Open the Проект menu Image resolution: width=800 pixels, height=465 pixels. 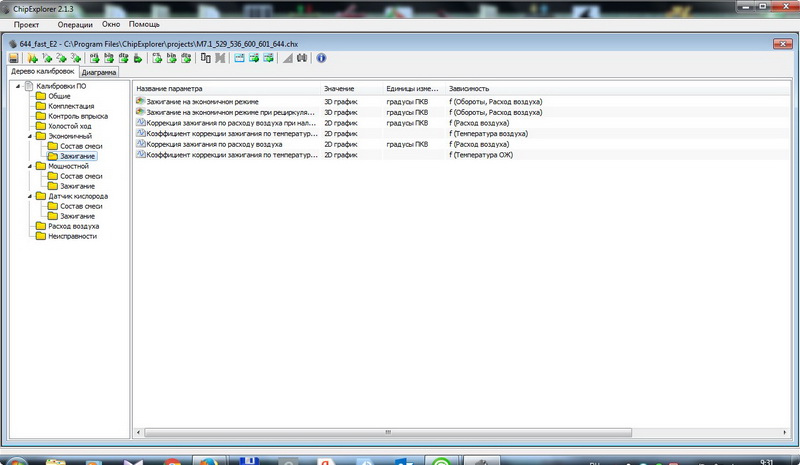click(25, 24)
